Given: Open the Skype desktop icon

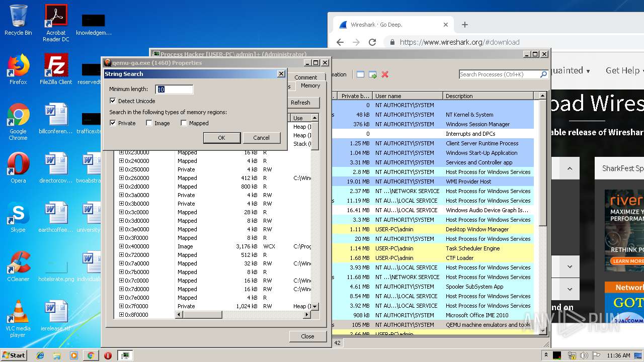Looking at the screenshot, I should coord(18,218).
